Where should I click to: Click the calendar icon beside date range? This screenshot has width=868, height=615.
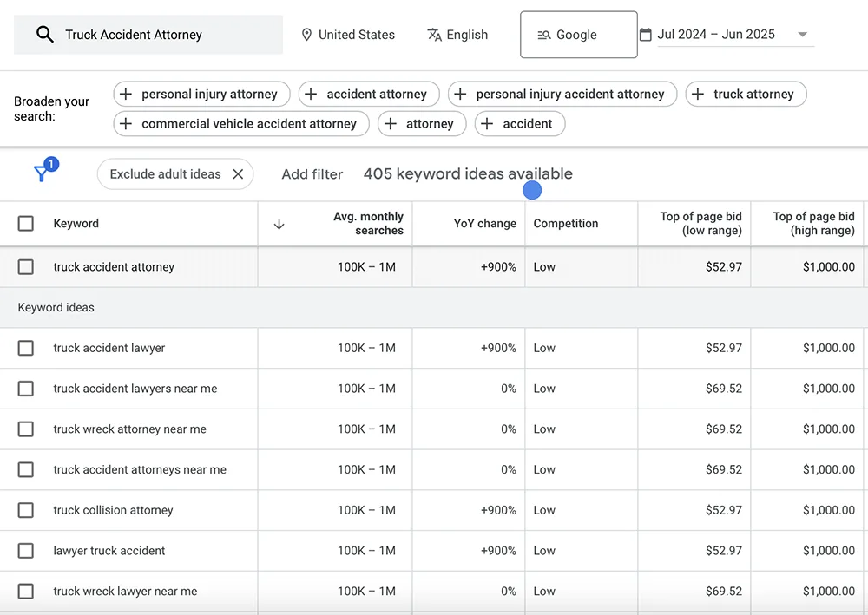tap(646, 35)
